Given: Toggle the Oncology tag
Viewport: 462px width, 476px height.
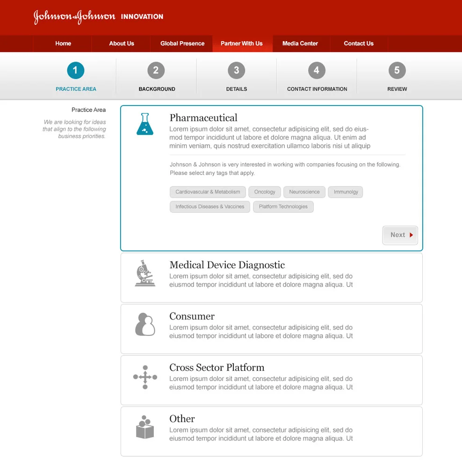Looking at the screenshot, I should pos(265,192).
